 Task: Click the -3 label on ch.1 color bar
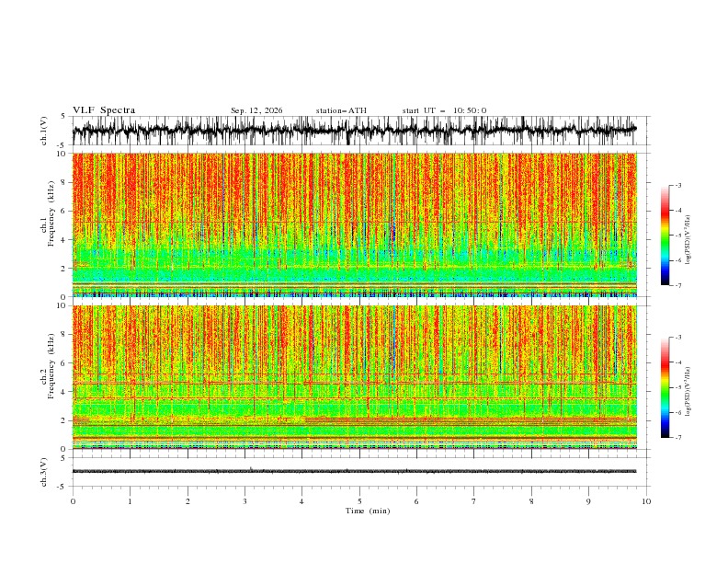(678, 185)
